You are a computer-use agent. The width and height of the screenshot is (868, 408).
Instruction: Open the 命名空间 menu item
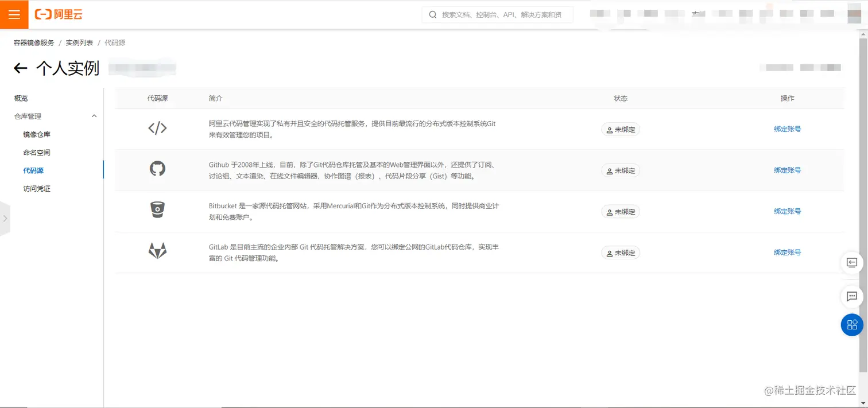[37, 153]
